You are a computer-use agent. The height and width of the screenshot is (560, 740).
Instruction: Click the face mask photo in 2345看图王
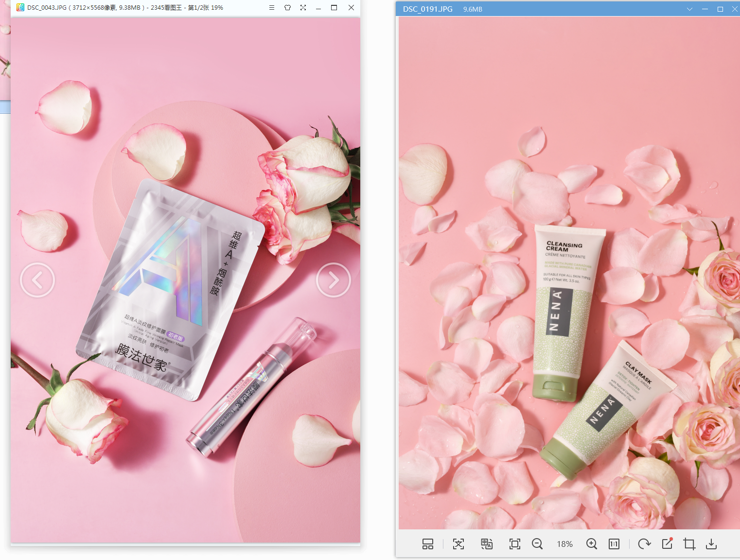[x=186, y=280]
